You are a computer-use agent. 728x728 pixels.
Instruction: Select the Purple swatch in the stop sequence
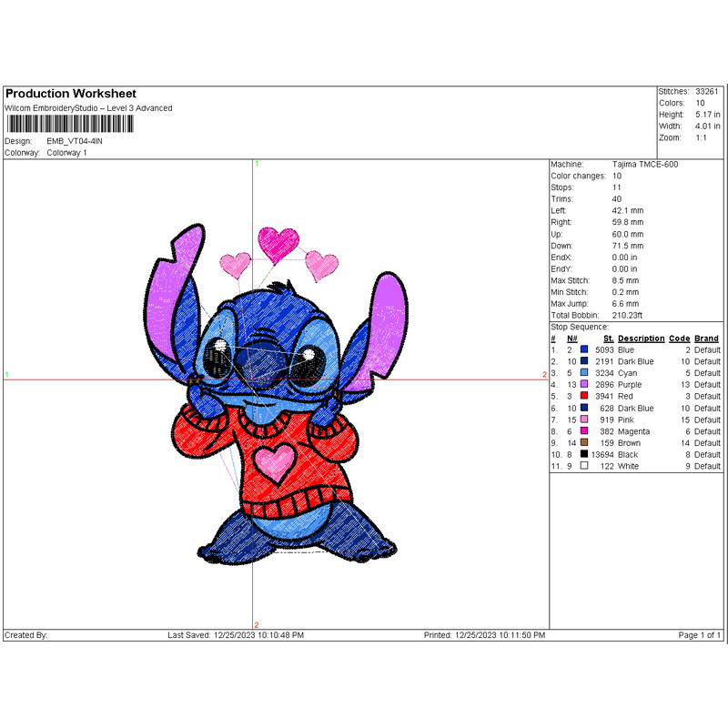pos(582,384)
